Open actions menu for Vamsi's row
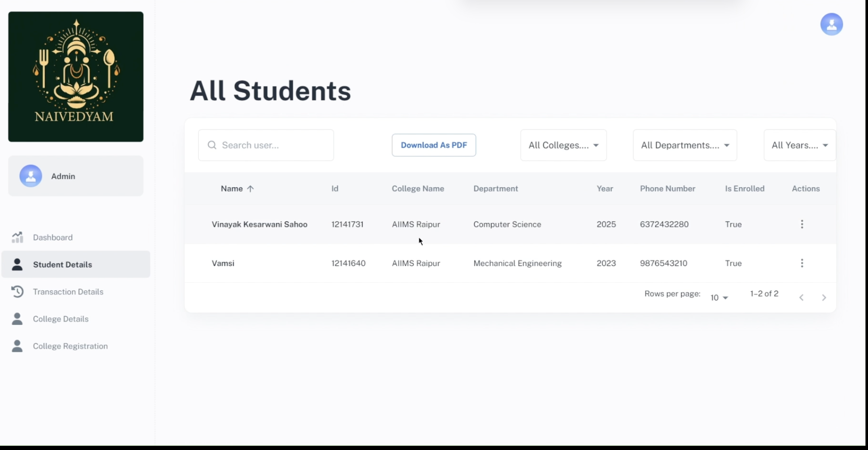This screenshot has height=450, width=868. coord(802,263)
